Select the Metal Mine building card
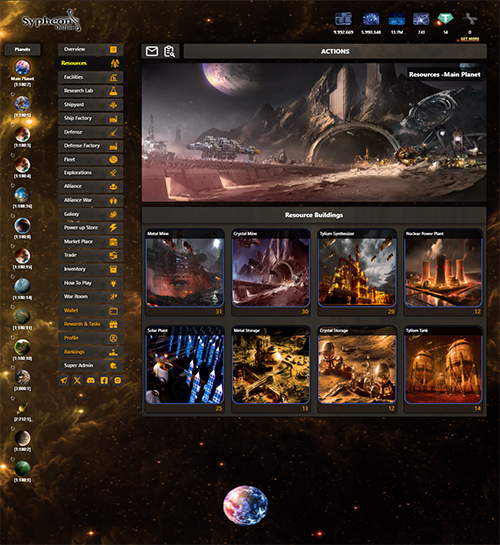This screenshot has height=545, width=500. coord(185,272)
